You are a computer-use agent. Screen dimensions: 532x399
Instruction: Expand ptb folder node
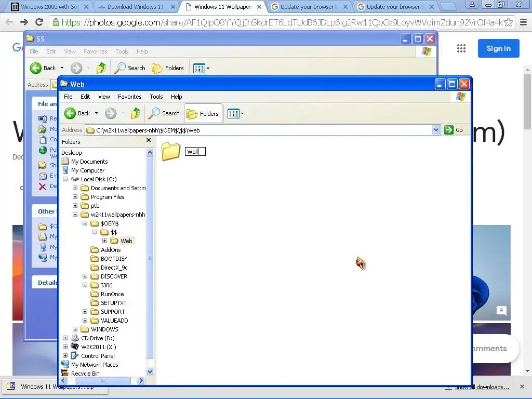(75, 205)
